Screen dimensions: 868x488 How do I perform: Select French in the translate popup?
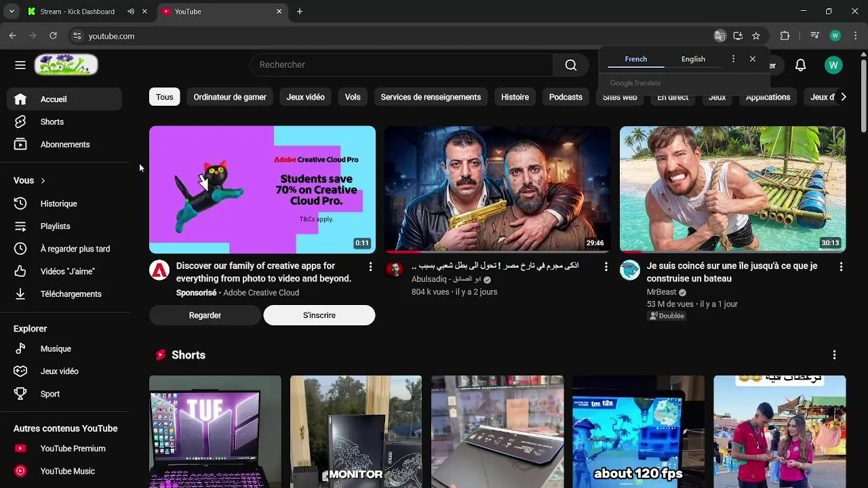(x=636, y=59)
